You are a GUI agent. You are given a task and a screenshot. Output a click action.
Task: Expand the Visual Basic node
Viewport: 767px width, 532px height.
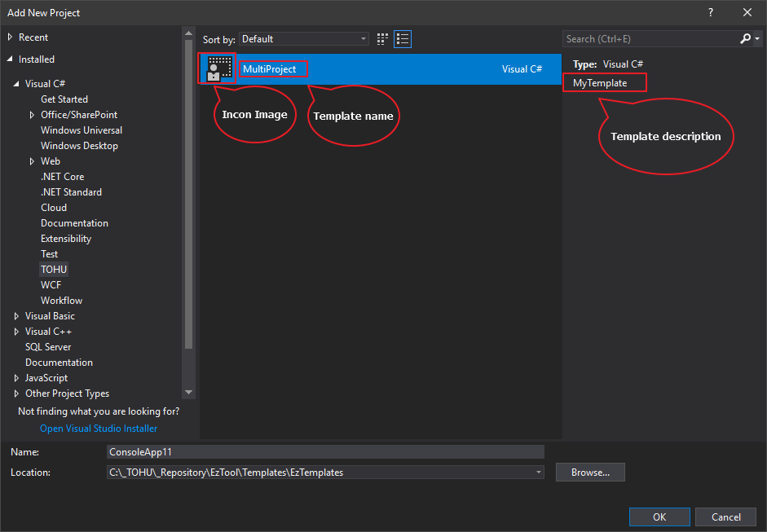[16, 315]
